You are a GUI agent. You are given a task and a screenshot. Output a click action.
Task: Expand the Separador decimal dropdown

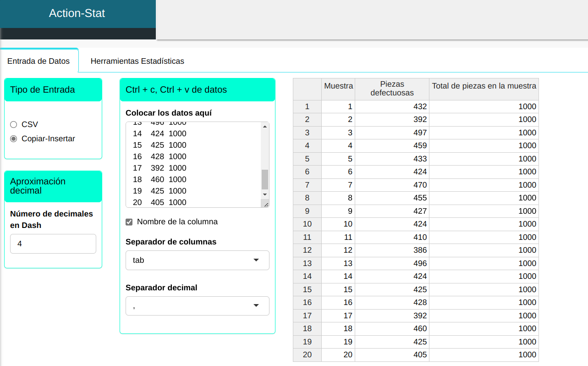[x=197, y=306]
